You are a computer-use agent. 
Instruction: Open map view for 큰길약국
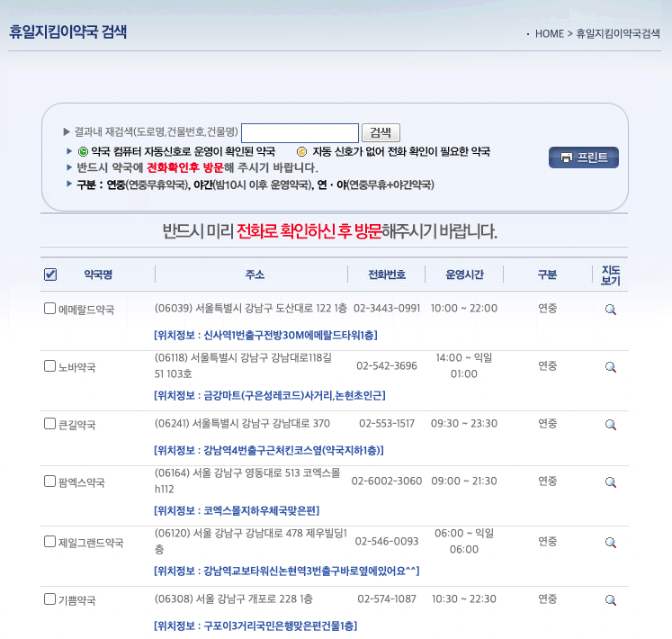610,425
